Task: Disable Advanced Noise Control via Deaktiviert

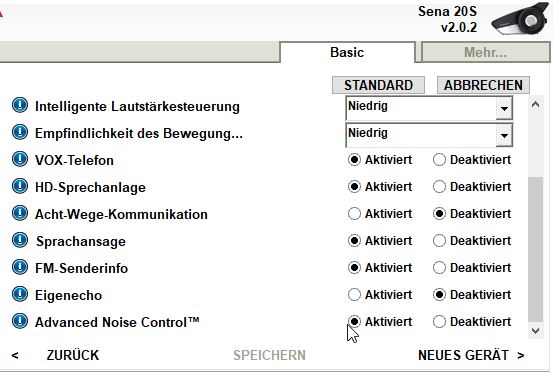Action: tap(439, 322)
